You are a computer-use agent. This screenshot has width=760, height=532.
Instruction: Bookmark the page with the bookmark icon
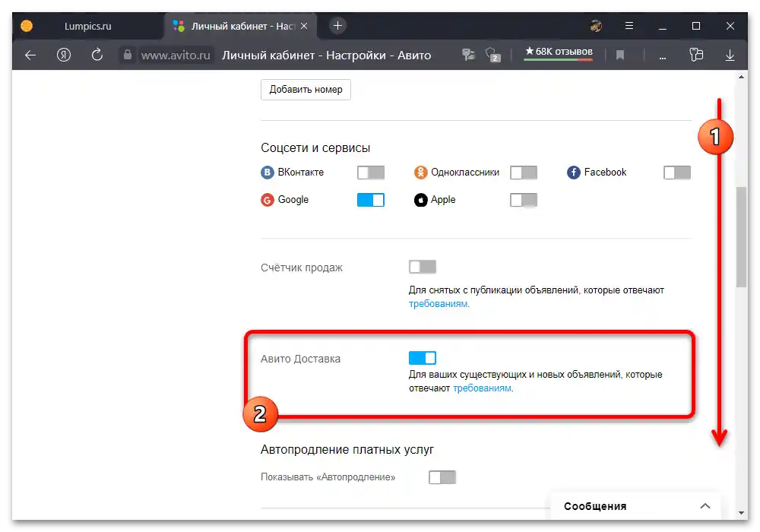(619, 55)
